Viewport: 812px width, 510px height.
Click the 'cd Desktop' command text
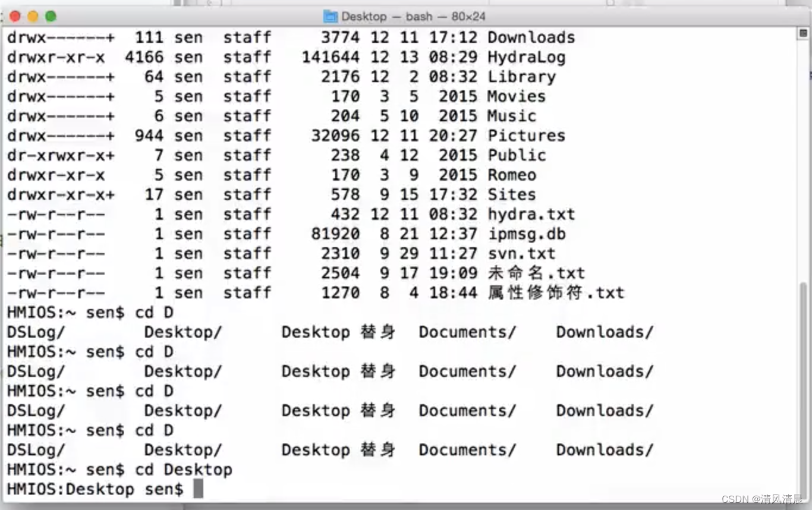pos(184,470)
